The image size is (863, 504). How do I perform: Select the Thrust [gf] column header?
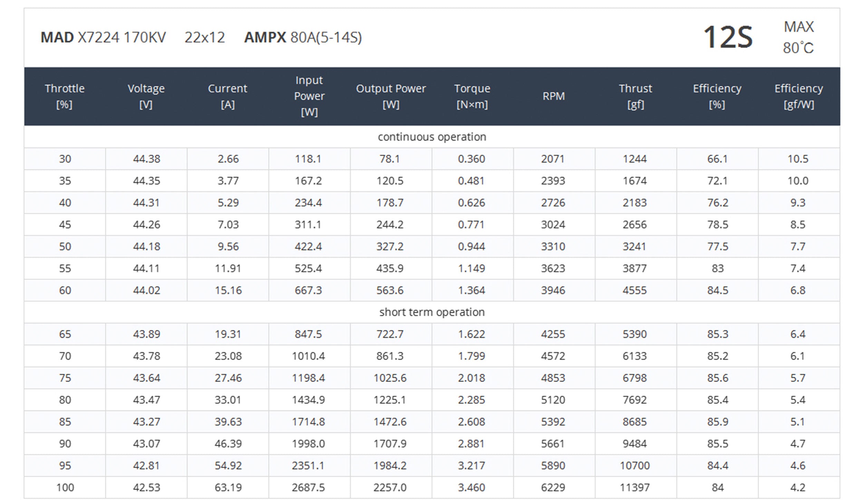pos(635,96)
